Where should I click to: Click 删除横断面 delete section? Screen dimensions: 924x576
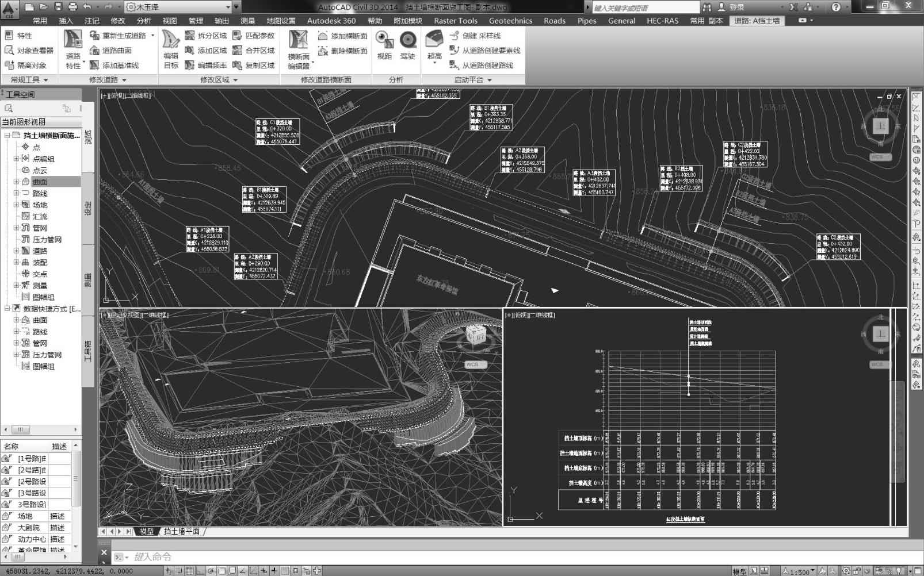pyautogui.click(x=343, y=51)
